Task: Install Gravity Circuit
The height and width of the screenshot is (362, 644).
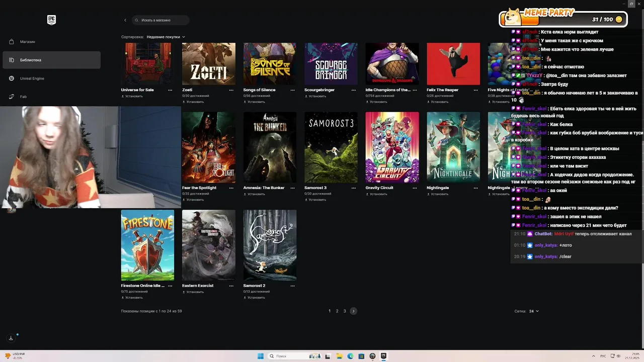Action: (x=376, y=194)
